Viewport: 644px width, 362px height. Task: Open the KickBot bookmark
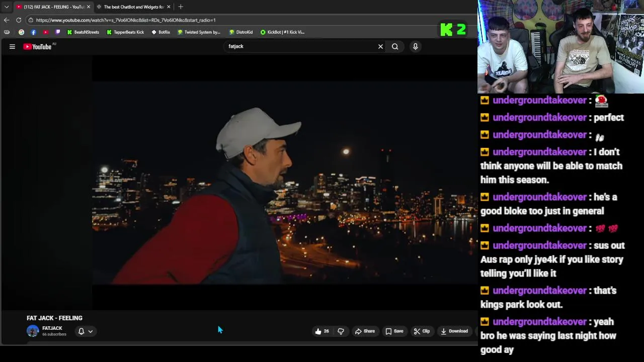[x=282, y=32]
